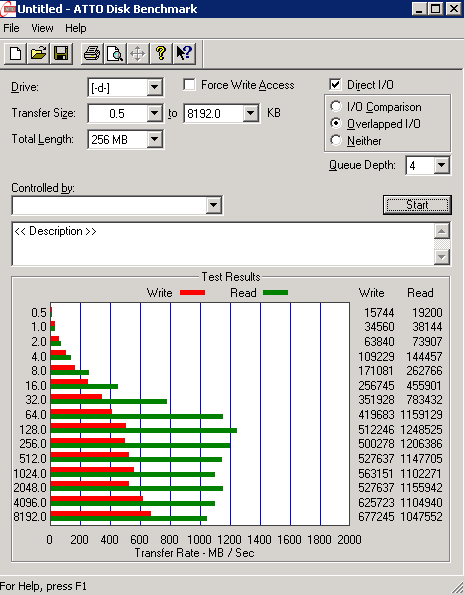Click the window resize grip corner
This screenshot has height=595, width=465.
458,588
